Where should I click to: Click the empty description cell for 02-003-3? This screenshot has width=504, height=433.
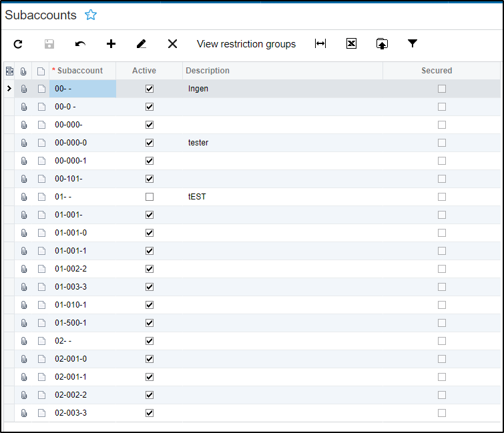[282, 413]
